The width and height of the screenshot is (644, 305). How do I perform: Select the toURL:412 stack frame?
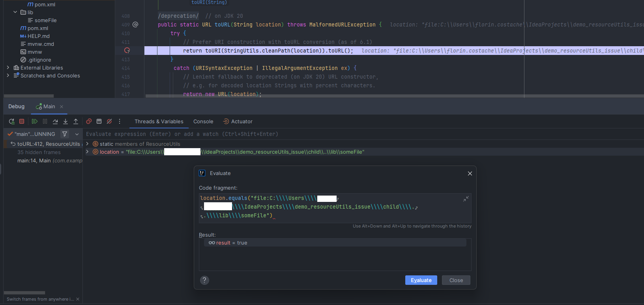point(46,144)
